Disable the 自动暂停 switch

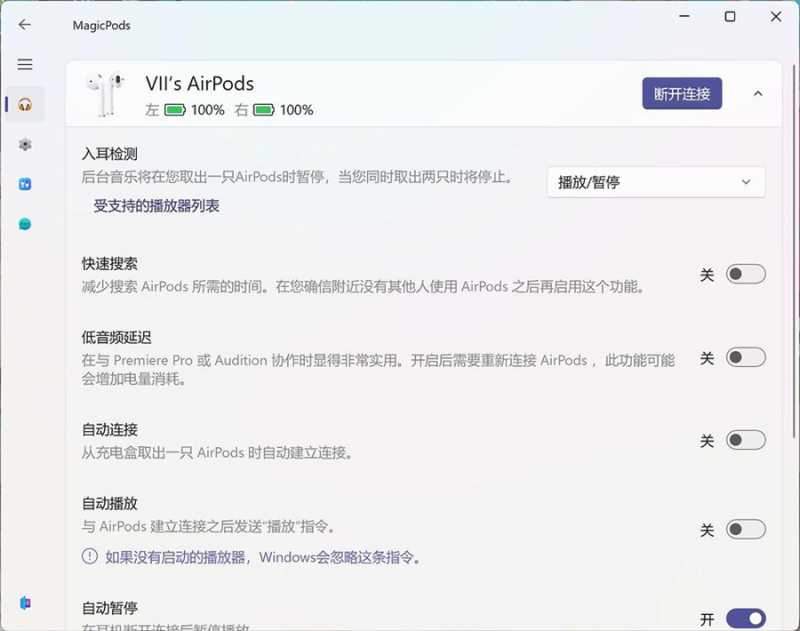(745, 619)
